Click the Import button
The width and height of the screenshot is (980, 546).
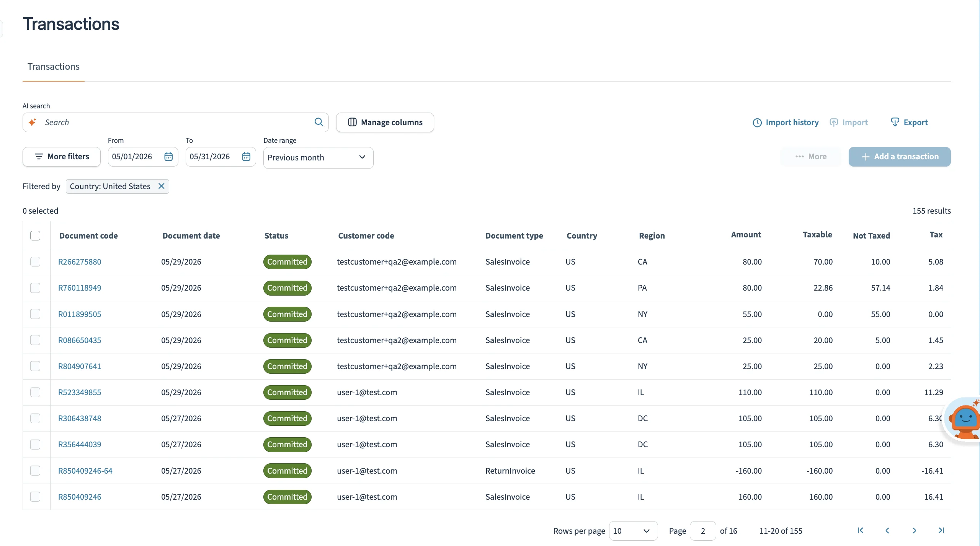tap(849, 123)
